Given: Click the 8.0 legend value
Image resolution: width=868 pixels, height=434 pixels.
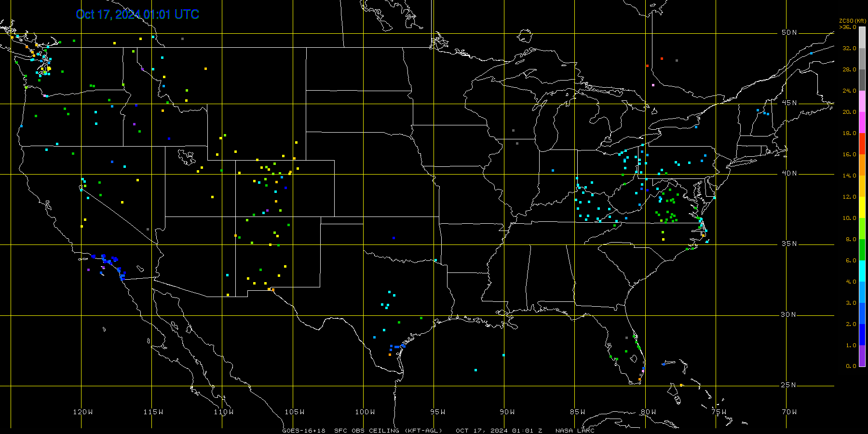Looking at the screenshot, I should coord(851,239).
